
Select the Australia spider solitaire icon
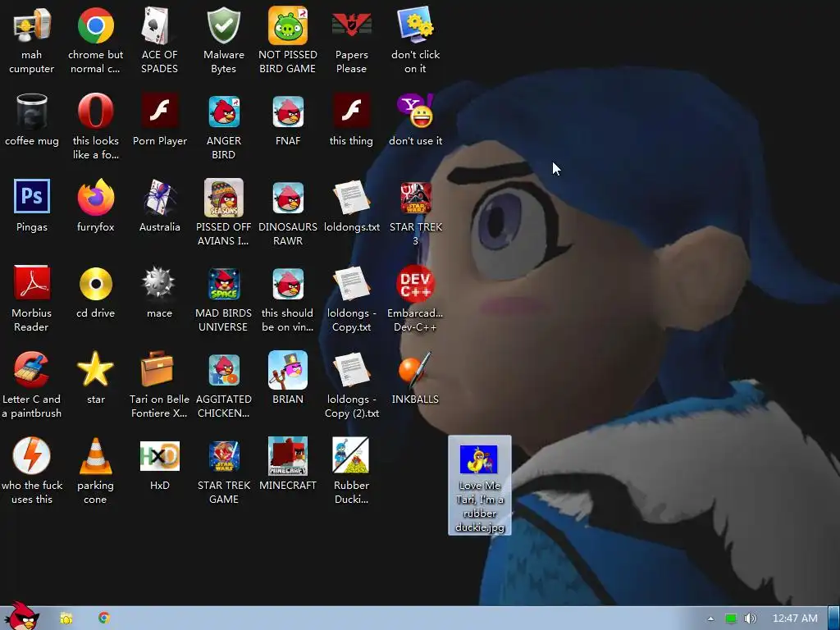coord(159,197)
